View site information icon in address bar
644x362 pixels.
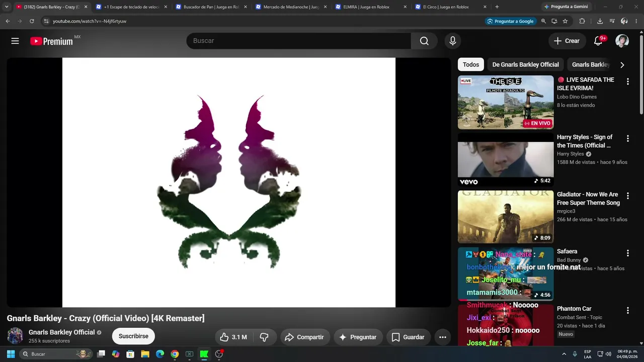46,21
